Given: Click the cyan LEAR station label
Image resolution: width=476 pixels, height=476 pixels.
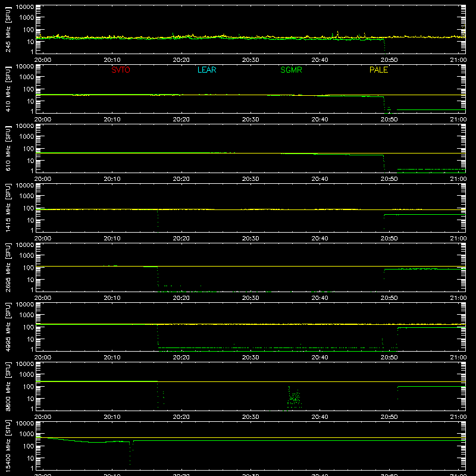Looking at the screenshot, I should tap(206, 70).
